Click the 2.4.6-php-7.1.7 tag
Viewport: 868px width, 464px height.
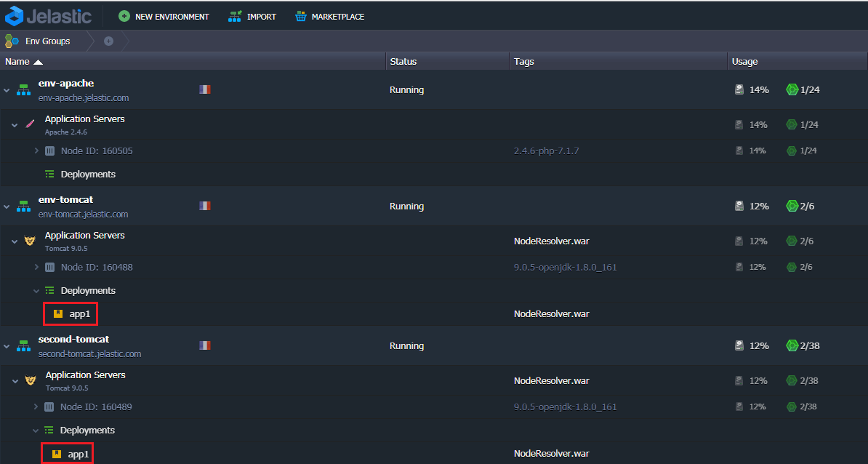[x=547, y=151]
